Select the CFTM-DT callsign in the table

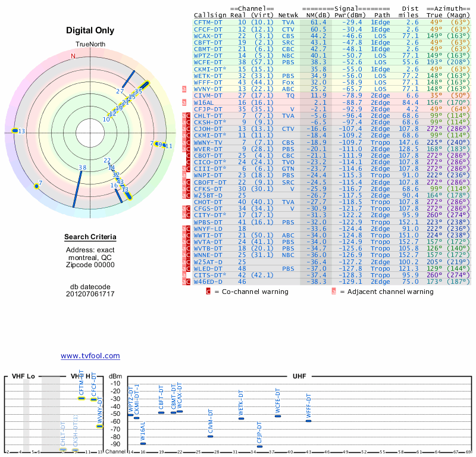coord(208,22)
